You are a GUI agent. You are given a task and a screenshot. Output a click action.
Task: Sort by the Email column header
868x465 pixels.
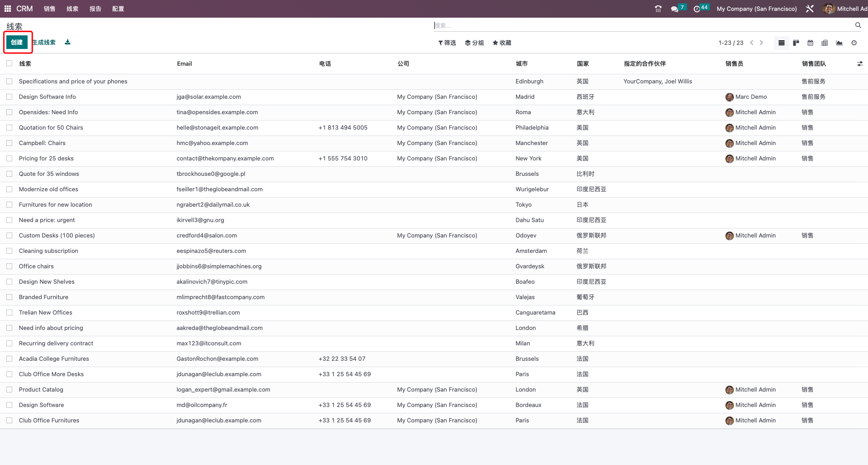tap(184, 64)
